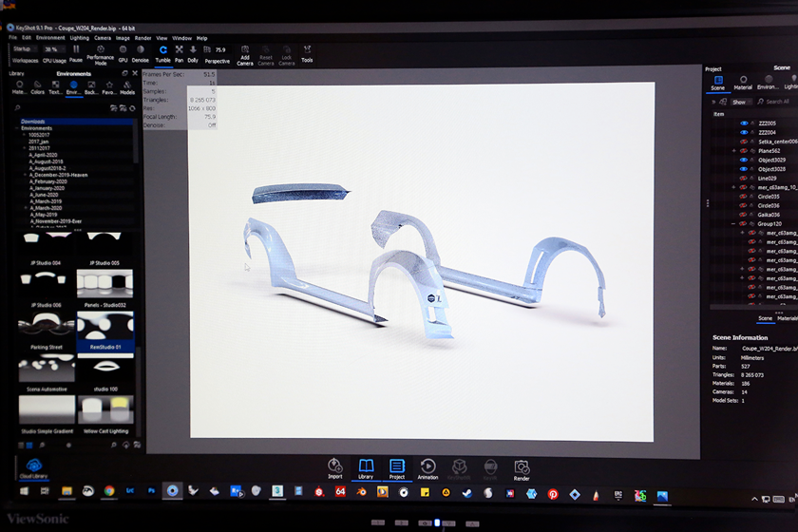Select the Tumble camera tool

(163, 50)
